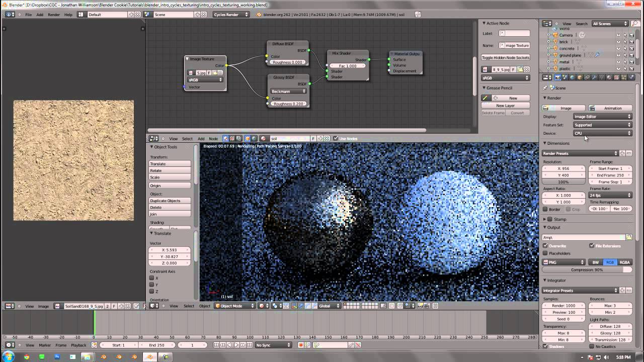Select the translate manipulator arrow icon
Viewport: 644px width, 362px height.
click(301, 306)
